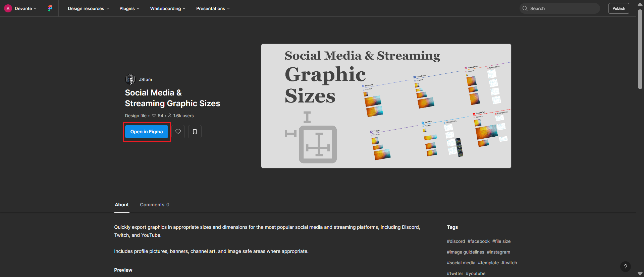Click the Preview heading
644x277 pixels.
click(x=123, y=270)
